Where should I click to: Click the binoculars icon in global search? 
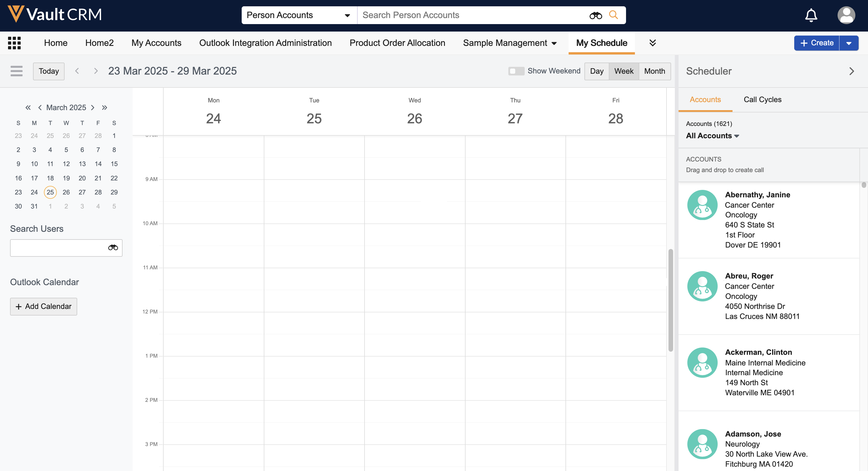[595, 15]
